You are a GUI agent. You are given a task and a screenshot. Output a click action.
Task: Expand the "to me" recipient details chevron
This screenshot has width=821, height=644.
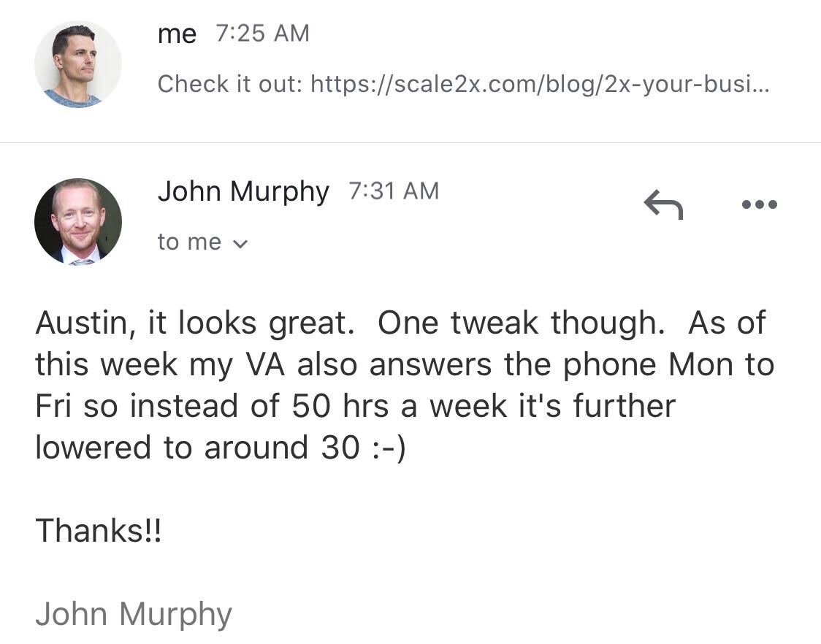pyautogui.click(x=240, y=244)
